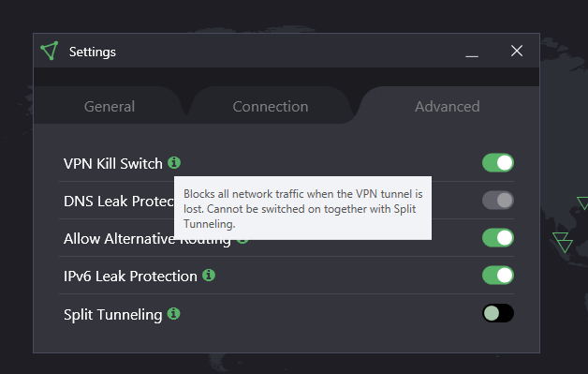This screenshot has height=374, width=588.
Task: Select the double-triangle server marker on the map
Action: (x=563, y=242)
